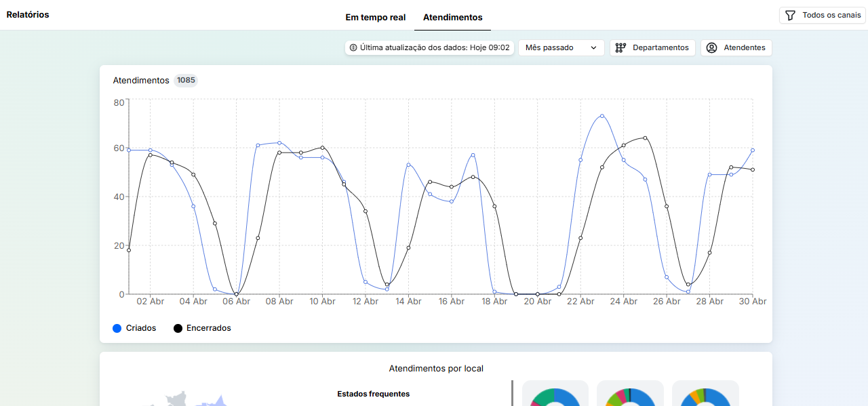Click the first donut chart thumbnail
Screen dimensions: 868x406
pos(555,394)
